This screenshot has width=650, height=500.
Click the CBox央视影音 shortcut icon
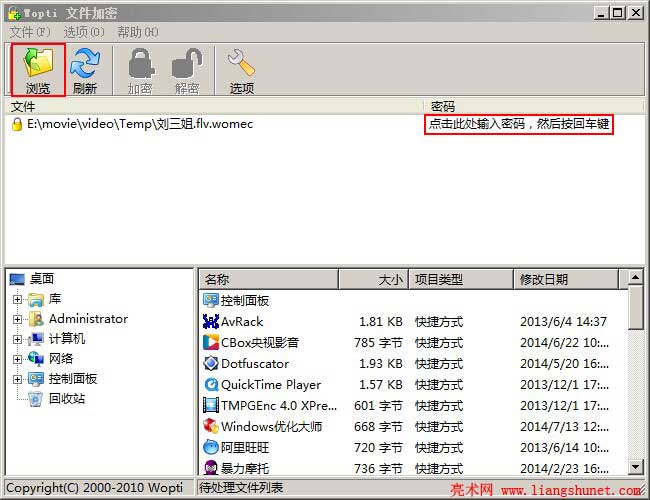click(x=211, y=342)
